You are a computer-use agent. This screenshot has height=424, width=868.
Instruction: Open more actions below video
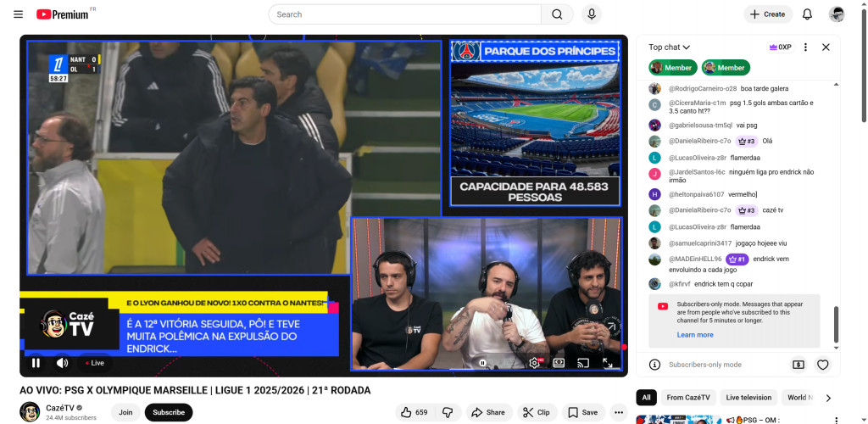click(x=619, y=412)
